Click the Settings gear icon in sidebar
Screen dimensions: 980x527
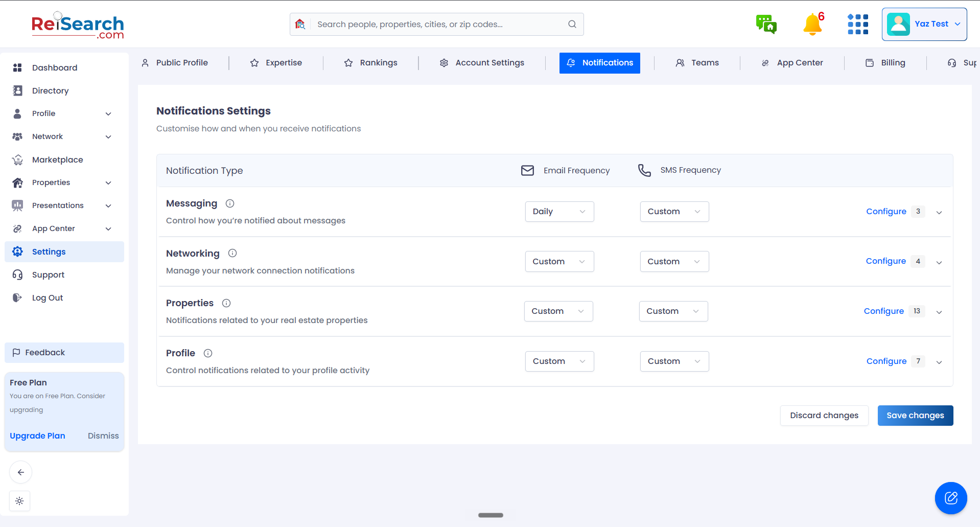(x=17, y=251)
